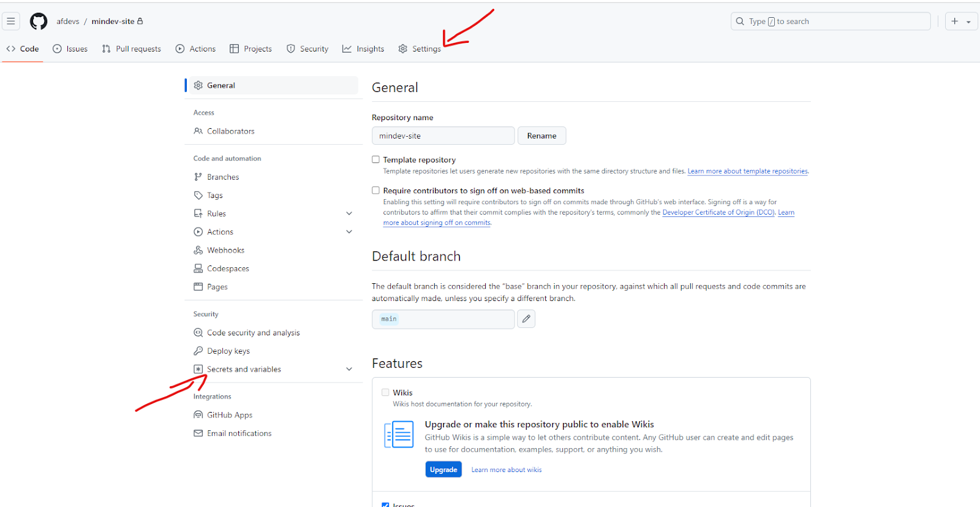The height and width of the screenshot is (507, 980).
Task: Open Learn more about template repositories link
Action: pos(747,171)
